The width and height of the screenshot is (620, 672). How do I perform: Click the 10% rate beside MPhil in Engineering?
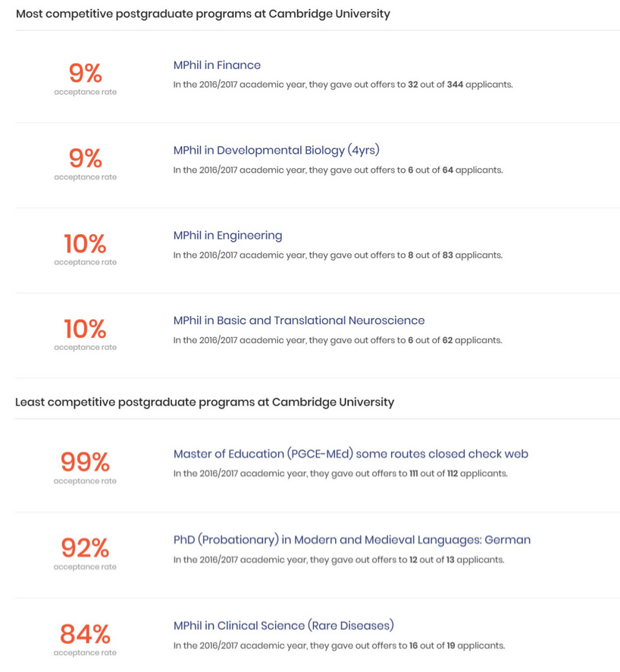click(85, 244)
